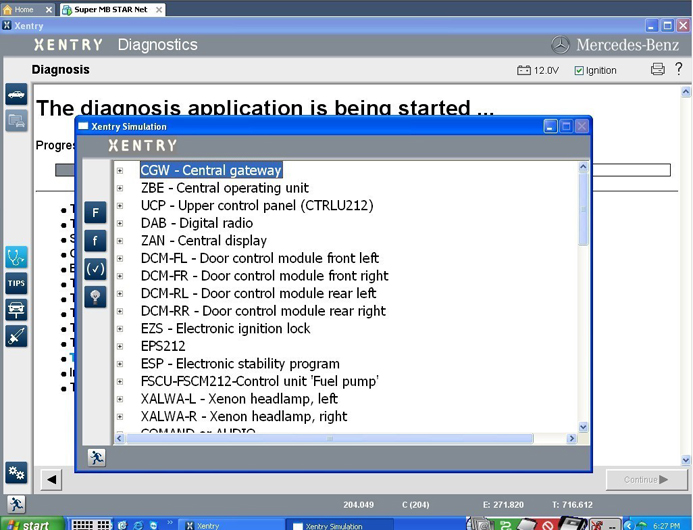Image resolution: width=693 pixels, height=530 pixels.
Task: Click the E: 271.820 status bar entry
Action: coord(503,505)
